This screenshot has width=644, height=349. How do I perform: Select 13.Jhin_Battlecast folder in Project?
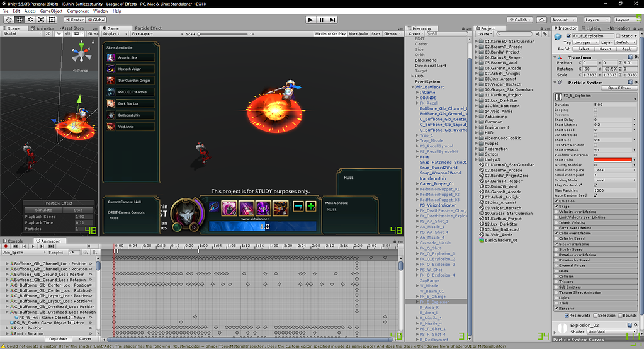click(503, 106)
